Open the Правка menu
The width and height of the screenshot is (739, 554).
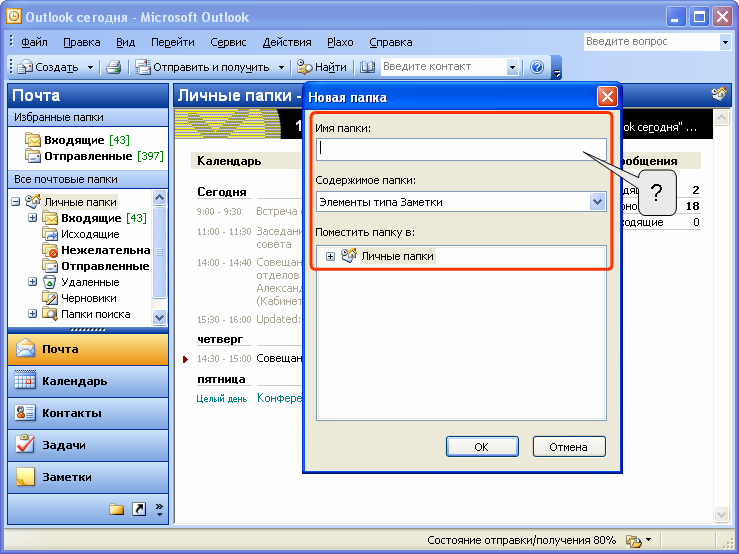coord(82,42)
